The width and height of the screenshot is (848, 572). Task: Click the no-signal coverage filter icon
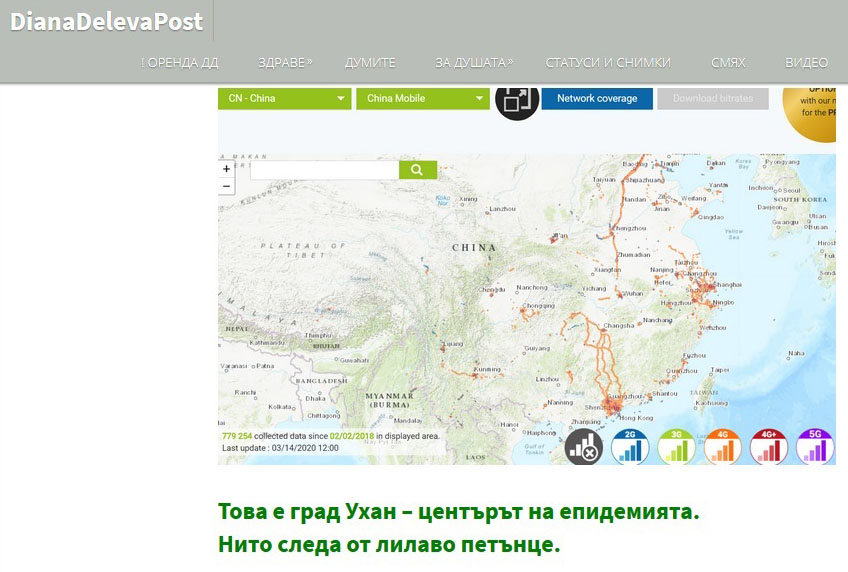point(584,447)
